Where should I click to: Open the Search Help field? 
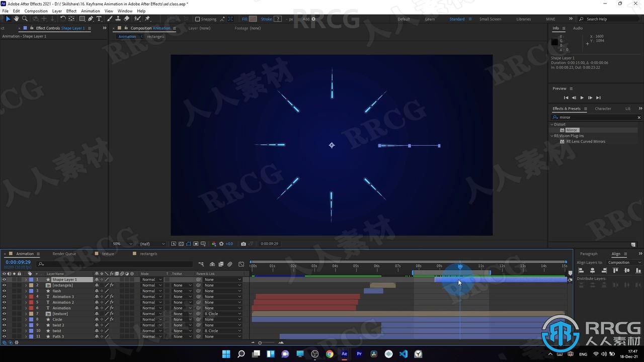coord(610,19)
